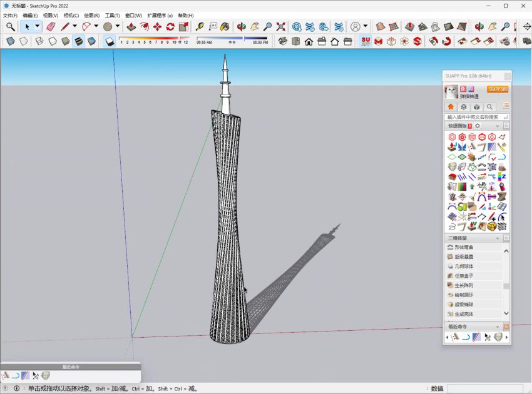The width and height of the screenshot is (532, 394).
Task: Enable shaded face style
Action: [65, 41]
